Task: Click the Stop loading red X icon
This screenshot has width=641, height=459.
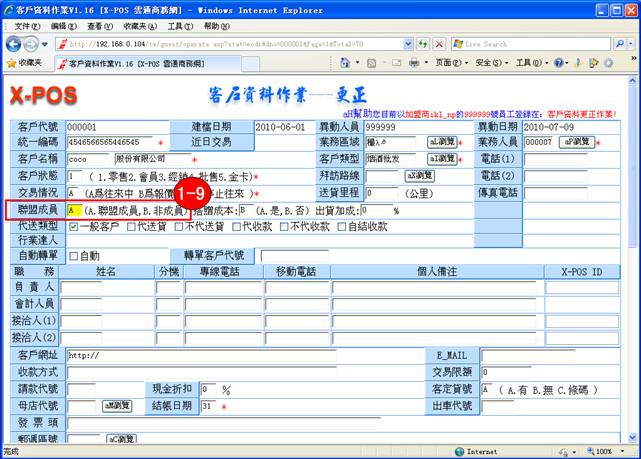Action: [441, 44]
